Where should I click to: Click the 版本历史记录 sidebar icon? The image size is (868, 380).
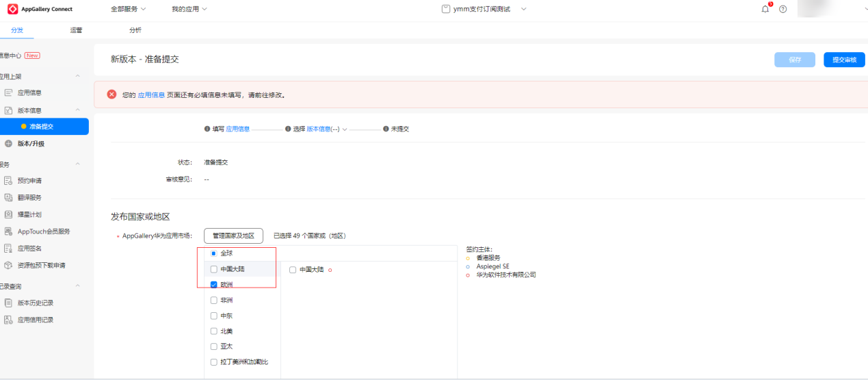[9, 303]
